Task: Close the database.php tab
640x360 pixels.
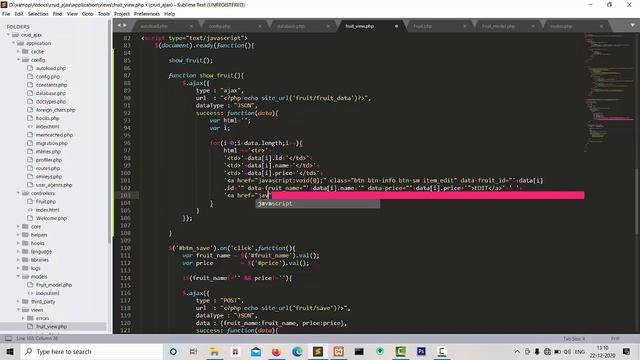Action: click(x=328, y=26)
